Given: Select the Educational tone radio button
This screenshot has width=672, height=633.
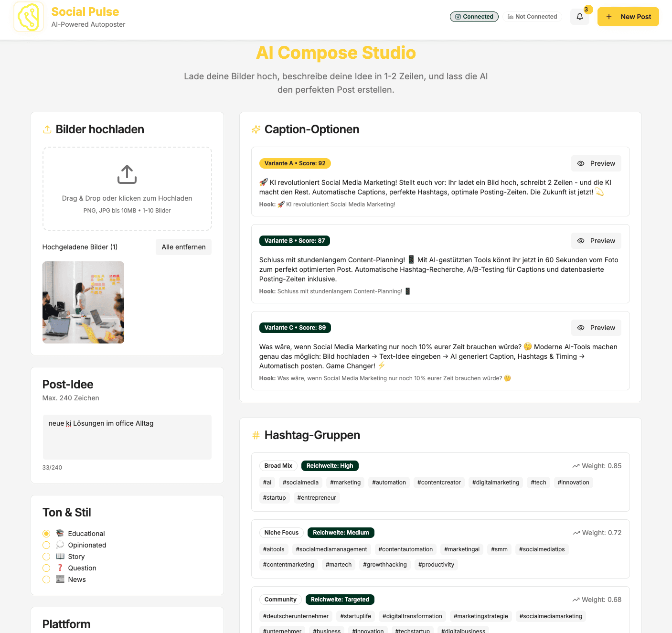Looking at the screenshot, I should (x=46, y=534).
